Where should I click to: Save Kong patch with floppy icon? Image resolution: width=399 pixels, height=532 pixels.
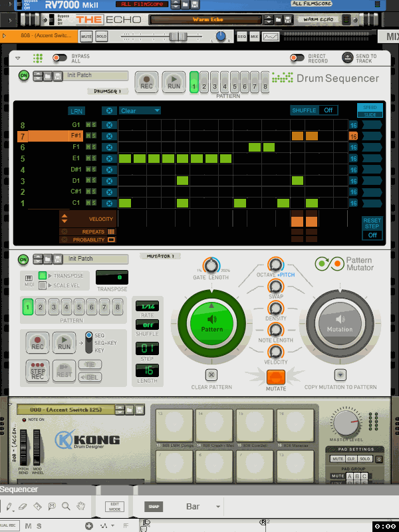tap(140, 410)
